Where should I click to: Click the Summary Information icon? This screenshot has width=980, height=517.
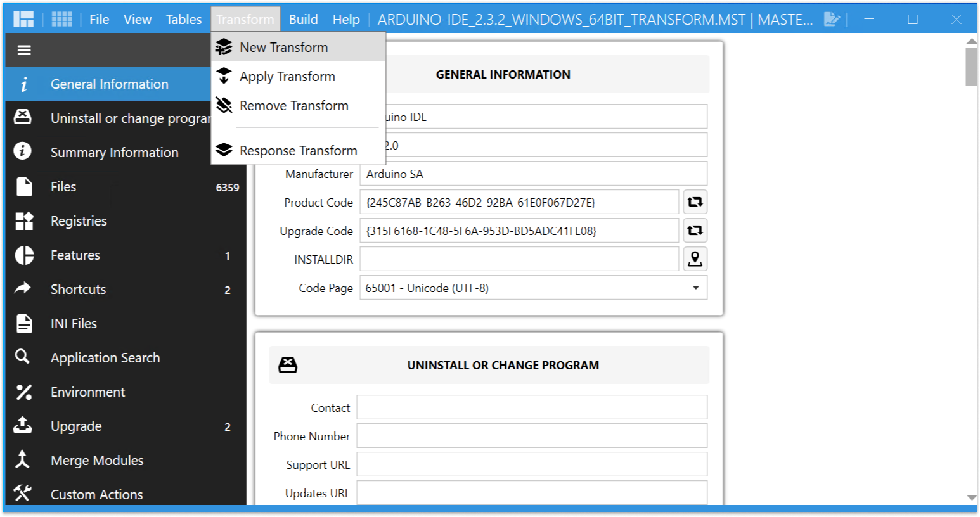[23, 151]
